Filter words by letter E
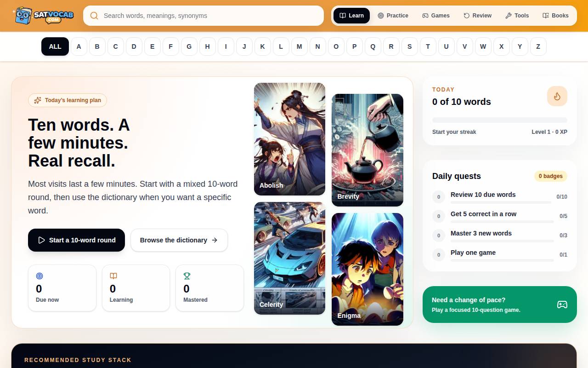Image resolution: width=588 pixels, height=368 pixels. point(153,46)
